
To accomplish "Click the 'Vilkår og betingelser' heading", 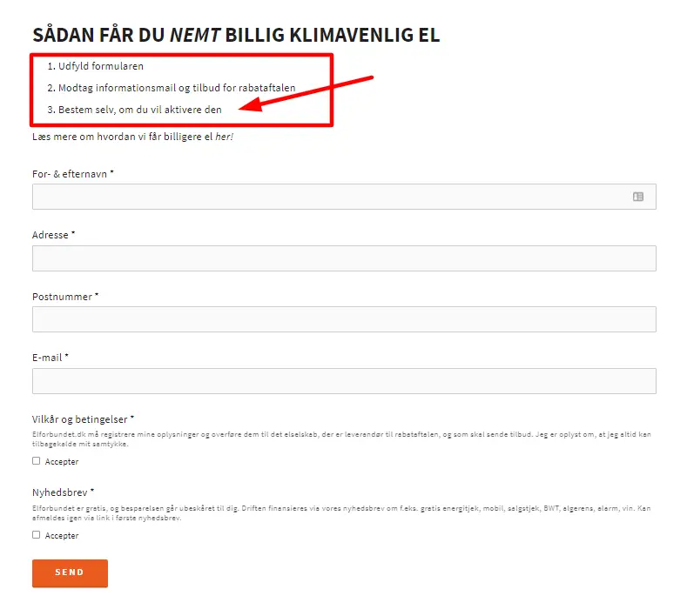I will (83, 419).
